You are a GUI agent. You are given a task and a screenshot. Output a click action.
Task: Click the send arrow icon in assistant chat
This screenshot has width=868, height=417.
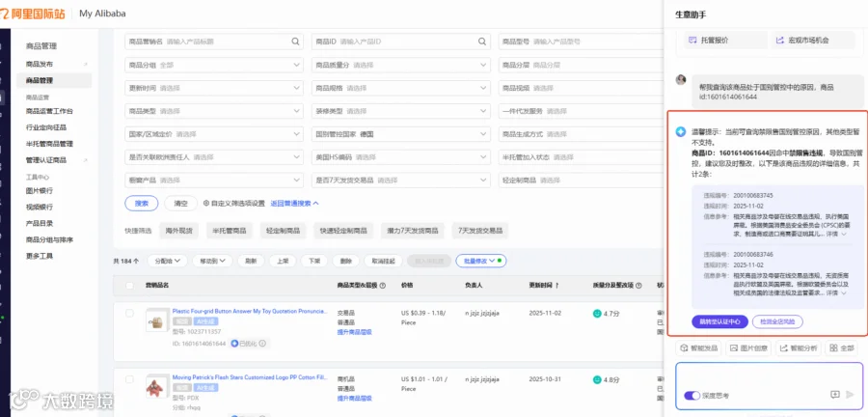coord(851,394)
